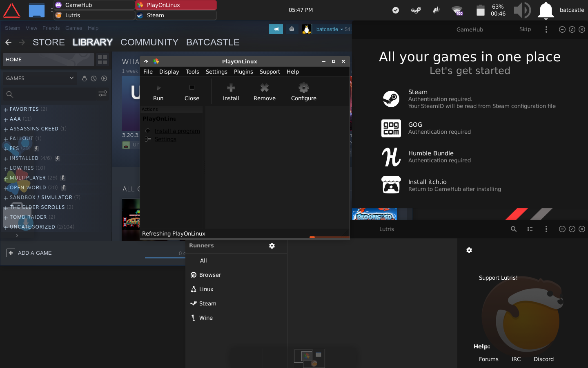The width and height of the screenshot is (588, 368).
Task: Click the checkmark tray icon in panel
Action: point(396,10)
